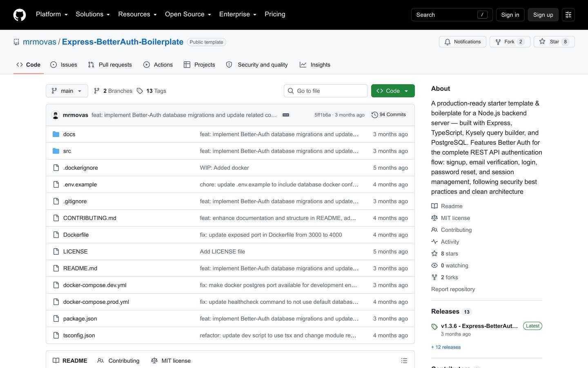588x368 pixels.
Task: Open the .env.example file
Action: 80,184
